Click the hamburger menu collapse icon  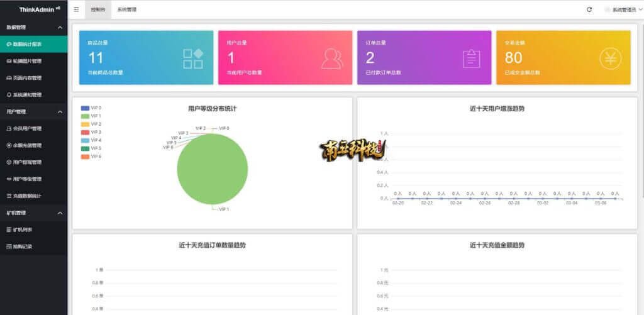click(x=76, y=9)
